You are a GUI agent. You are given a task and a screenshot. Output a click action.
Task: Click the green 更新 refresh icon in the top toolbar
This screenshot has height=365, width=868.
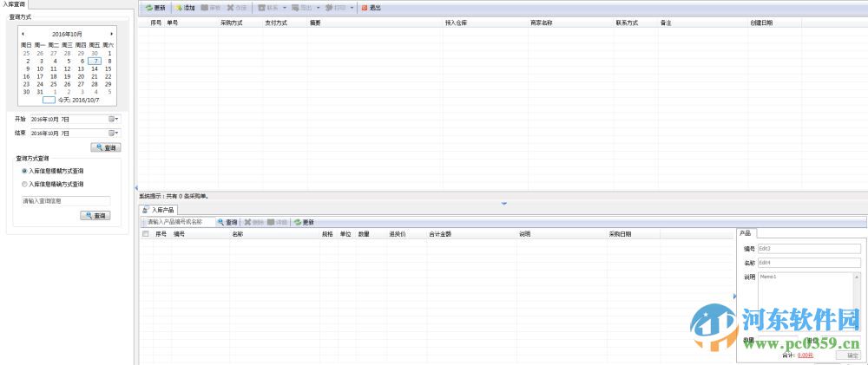pyautogui.click(x=149, y=9)
